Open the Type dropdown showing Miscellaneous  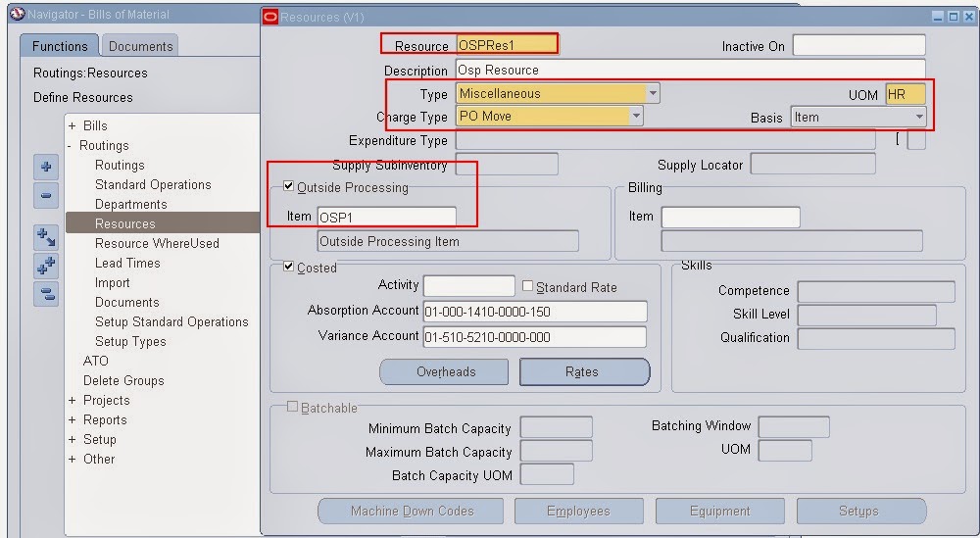click(x=653, y=94)
